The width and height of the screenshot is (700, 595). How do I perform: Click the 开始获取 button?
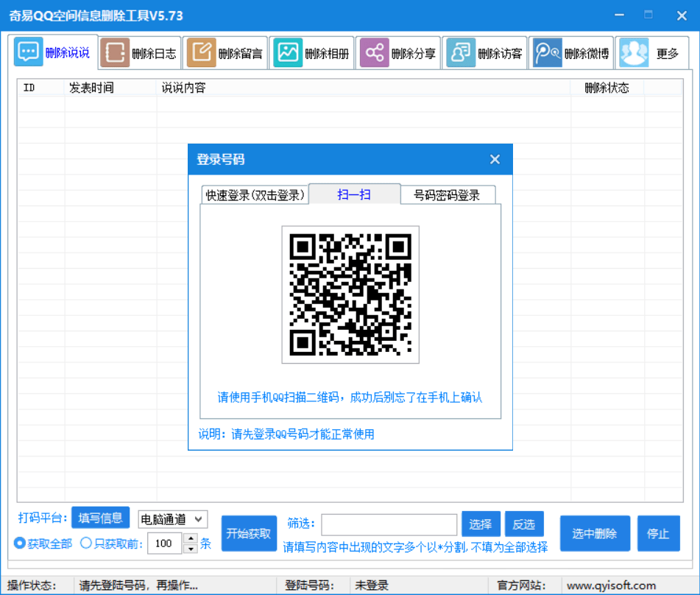(x=249, y=533)
